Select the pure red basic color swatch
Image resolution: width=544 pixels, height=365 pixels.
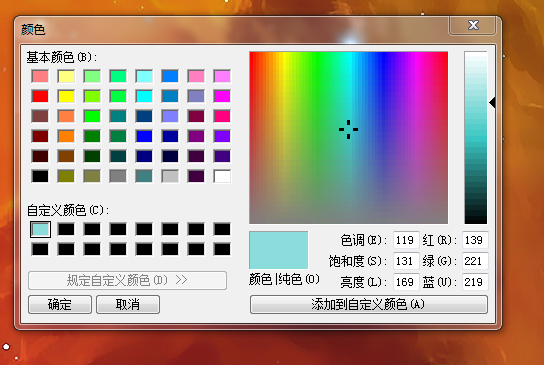[x=40, y=96]
